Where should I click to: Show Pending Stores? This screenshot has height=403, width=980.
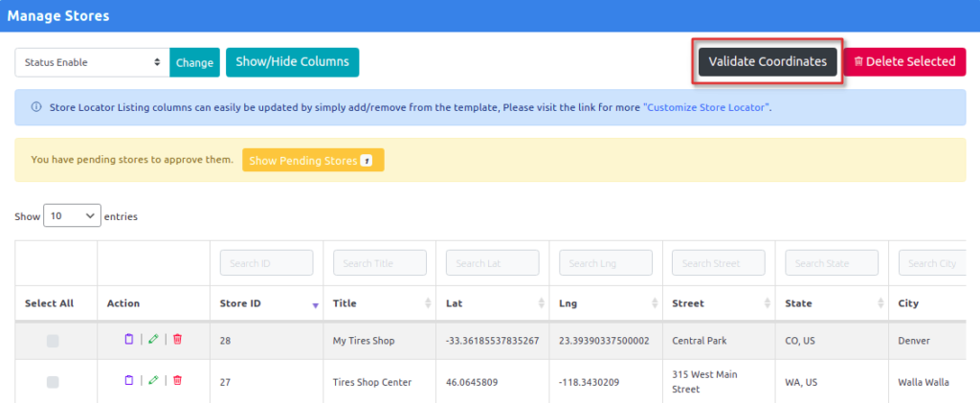(x=313, y=161)
